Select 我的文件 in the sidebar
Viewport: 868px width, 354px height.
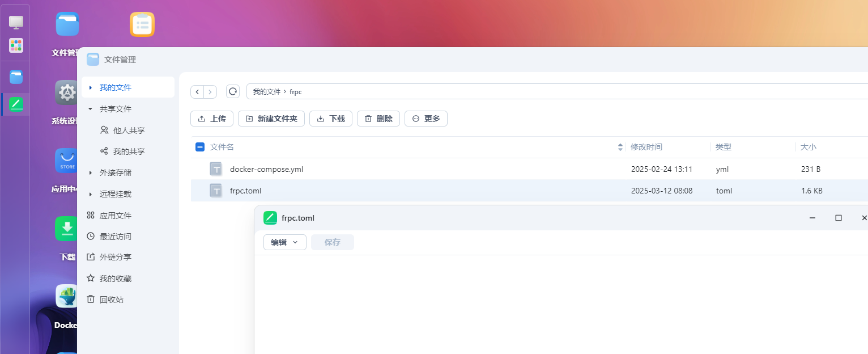tap(128, 87)
